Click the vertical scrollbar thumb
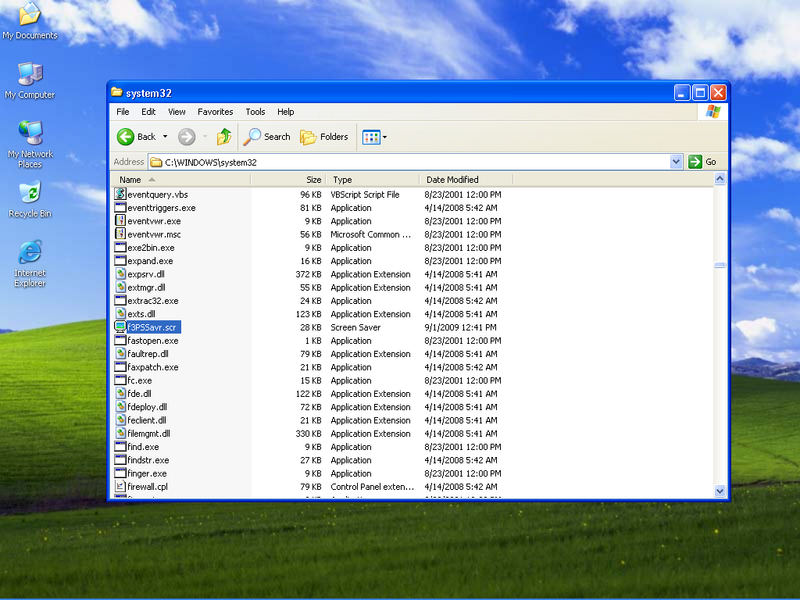 pyautogui.click(x=720, y=265)
